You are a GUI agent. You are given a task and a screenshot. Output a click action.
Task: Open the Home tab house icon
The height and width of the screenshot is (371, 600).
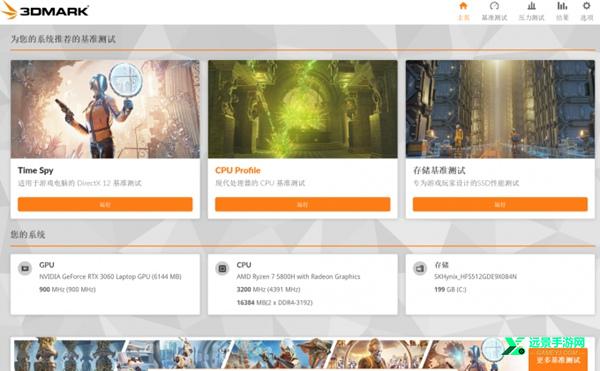(463, 6)
